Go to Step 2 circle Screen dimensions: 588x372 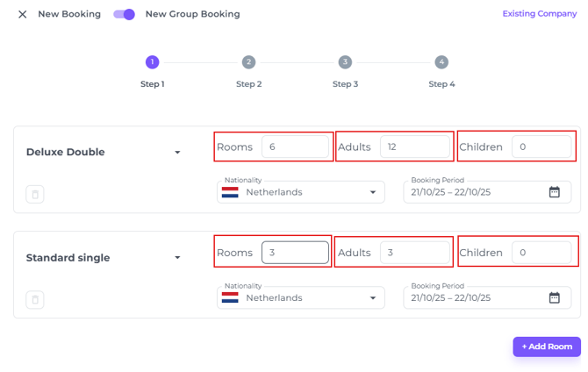click(x=249, y=62)
